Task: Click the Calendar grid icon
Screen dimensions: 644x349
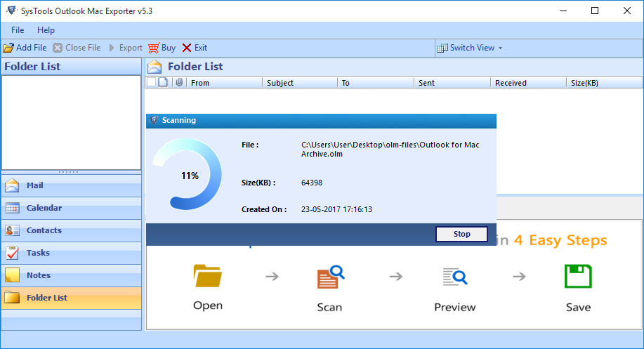Action: click(x=13, y=208)
